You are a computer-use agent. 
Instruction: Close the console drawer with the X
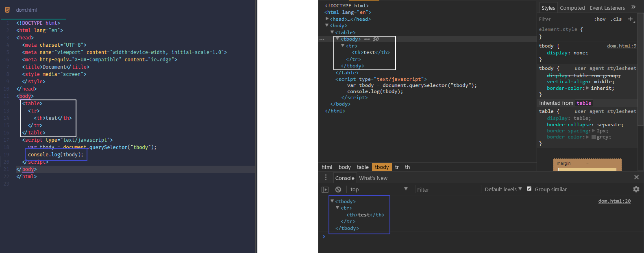click(x=636, y=177)
